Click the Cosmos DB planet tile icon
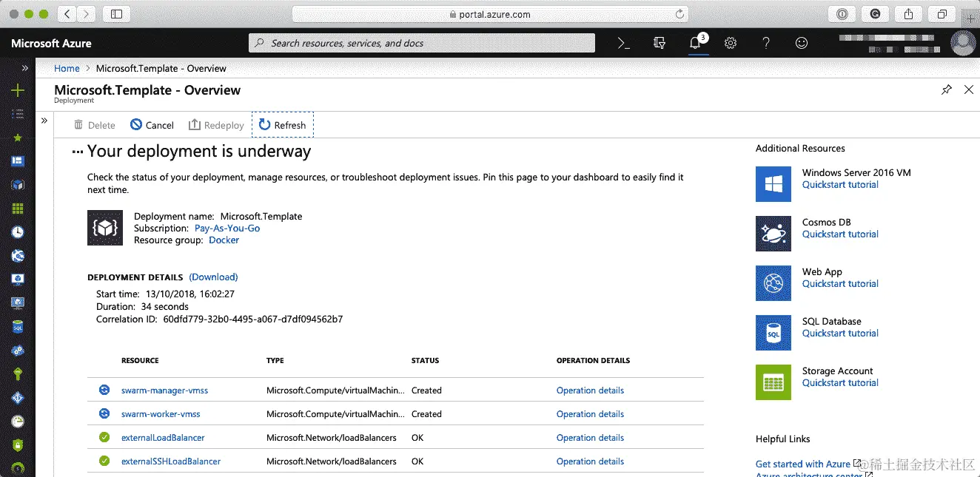980x477 pixels. (x=773, y=234)
